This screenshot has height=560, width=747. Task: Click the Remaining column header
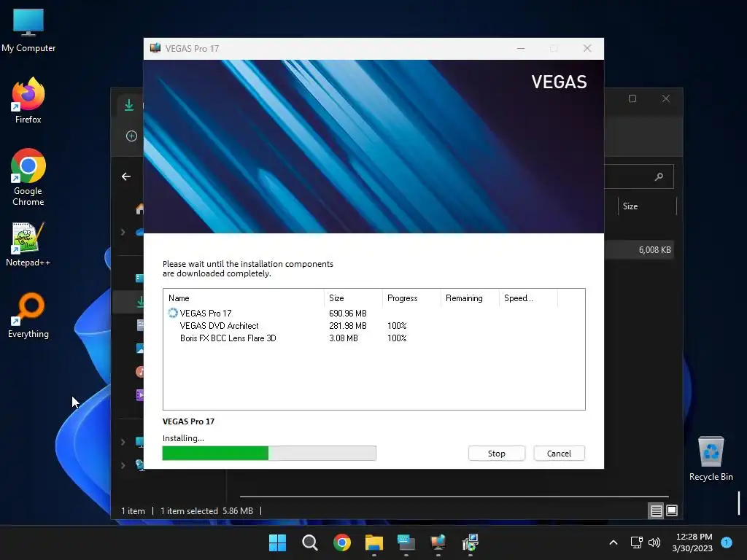tap(470, 298)
